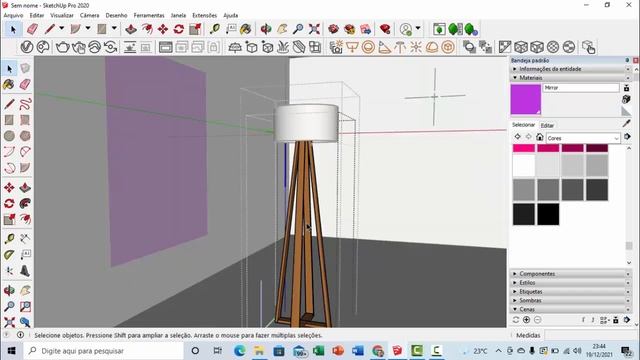Viewport: 640px width, 360px height.
Task: Switch to the Selecionar tab in Materiais
Action: click(x=523, y=125)
